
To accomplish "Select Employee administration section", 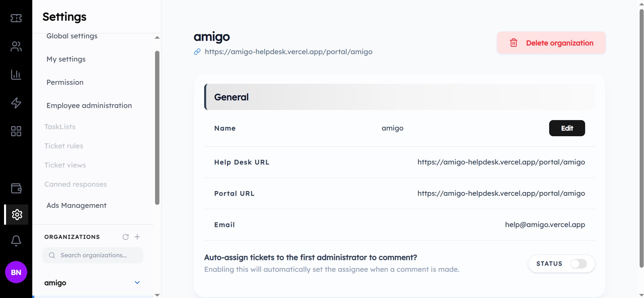I will coord(89,105).
